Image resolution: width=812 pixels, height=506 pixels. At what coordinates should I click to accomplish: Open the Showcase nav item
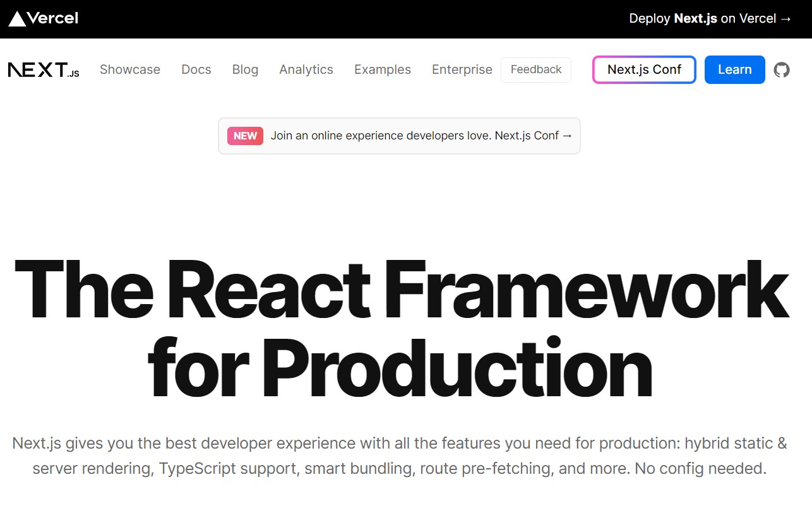[x=130, y=69]
